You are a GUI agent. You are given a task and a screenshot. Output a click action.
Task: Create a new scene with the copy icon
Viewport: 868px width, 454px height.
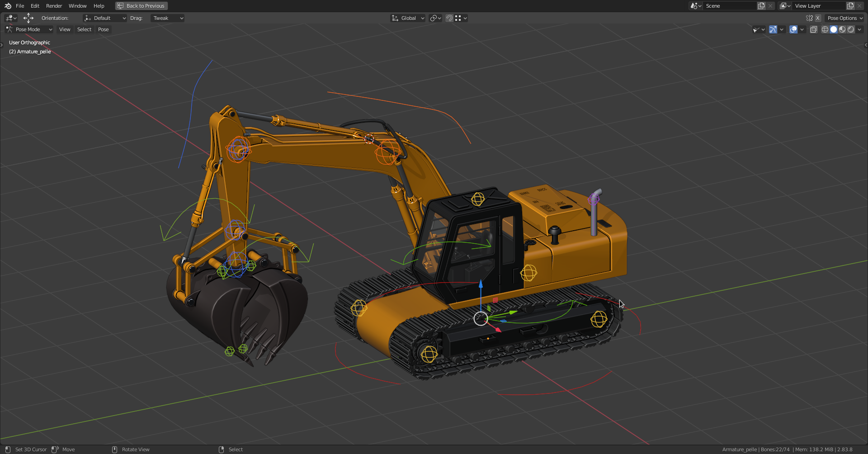(761, 6)
